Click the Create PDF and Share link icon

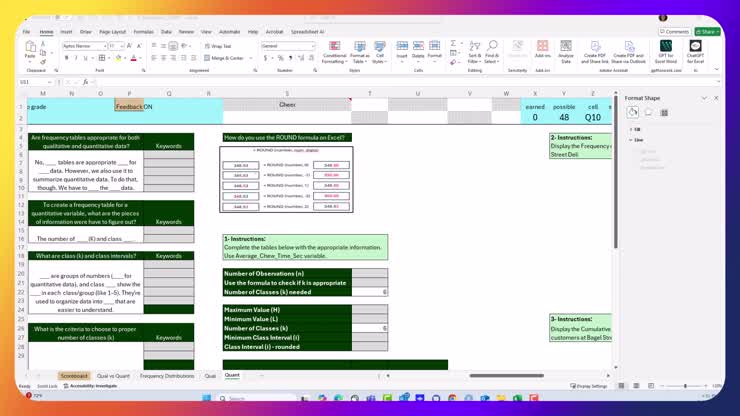click(x=595, y=50)
